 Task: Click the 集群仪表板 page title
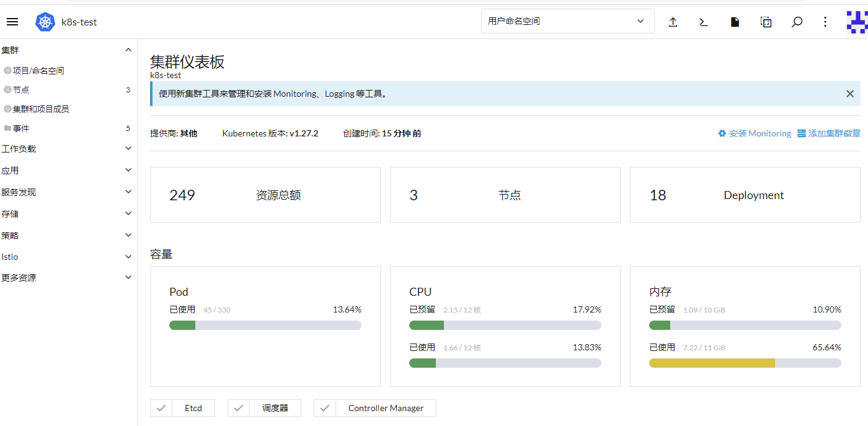[187, 62]
